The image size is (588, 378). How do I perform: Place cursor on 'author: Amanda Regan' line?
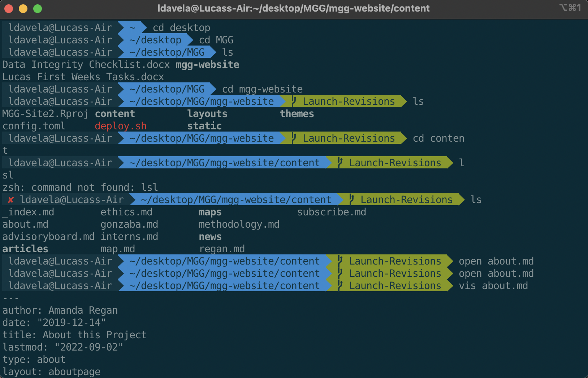60,310
